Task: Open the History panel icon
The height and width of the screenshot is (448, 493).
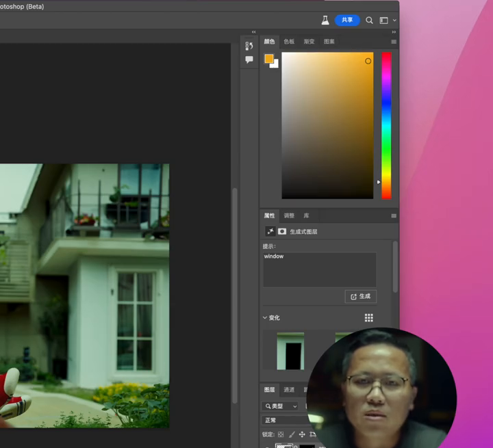Action: [249, 46]
